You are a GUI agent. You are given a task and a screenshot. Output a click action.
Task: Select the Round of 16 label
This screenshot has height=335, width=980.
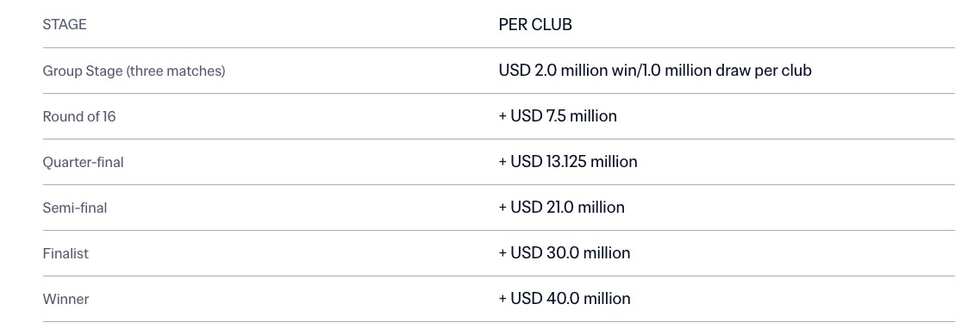point(78,117)
